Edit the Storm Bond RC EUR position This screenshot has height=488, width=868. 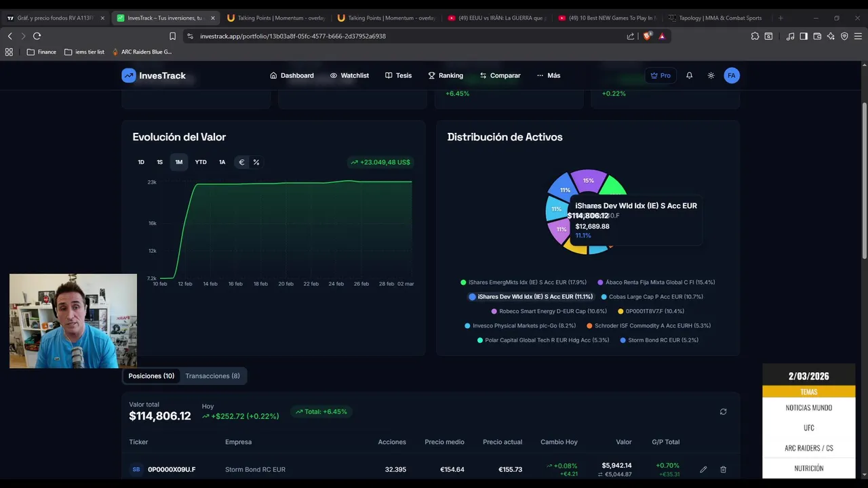(703, 469)
